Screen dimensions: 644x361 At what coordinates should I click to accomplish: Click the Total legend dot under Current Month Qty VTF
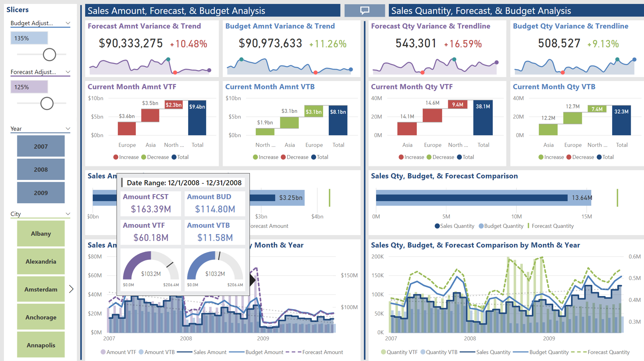click(459, 157)
